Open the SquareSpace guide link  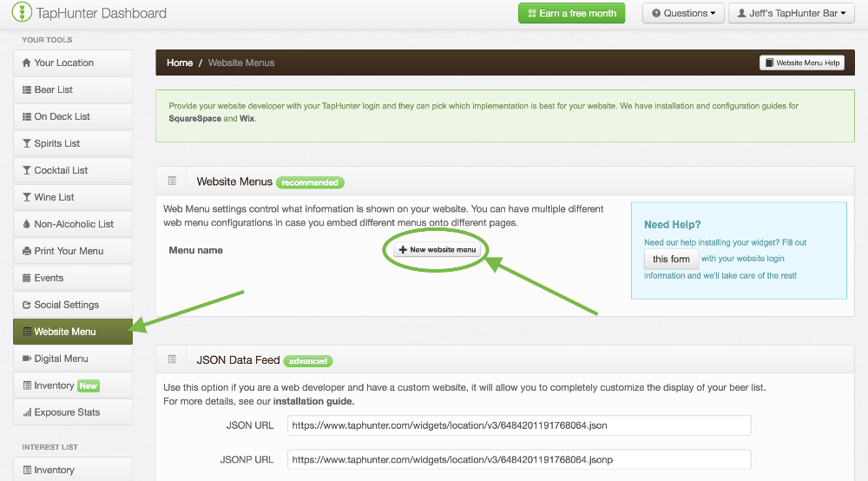point(194,118)
